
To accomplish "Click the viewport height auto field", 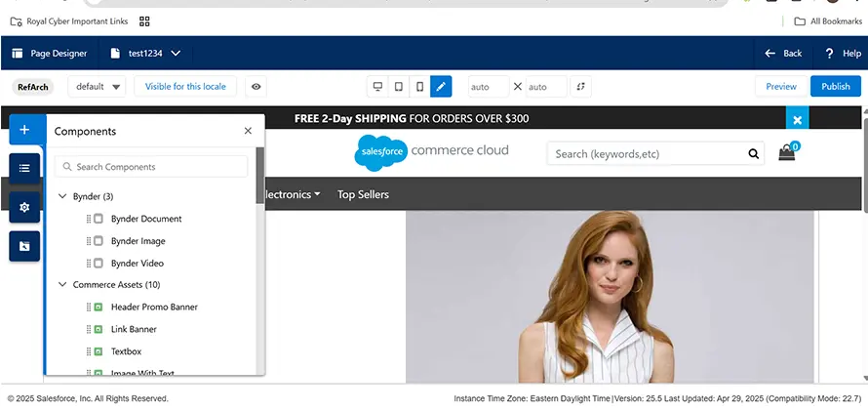I will (546, 87).
